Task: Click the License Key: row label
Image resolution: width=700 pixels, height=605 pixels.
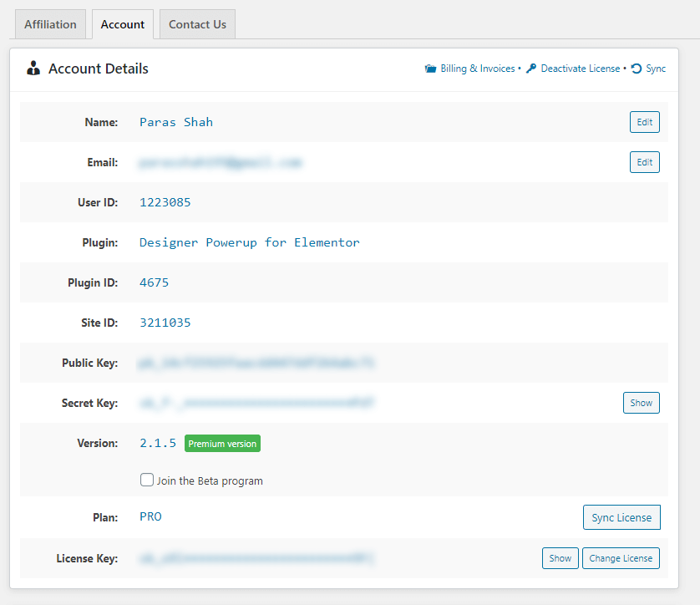Action: (x=87, y=558)
